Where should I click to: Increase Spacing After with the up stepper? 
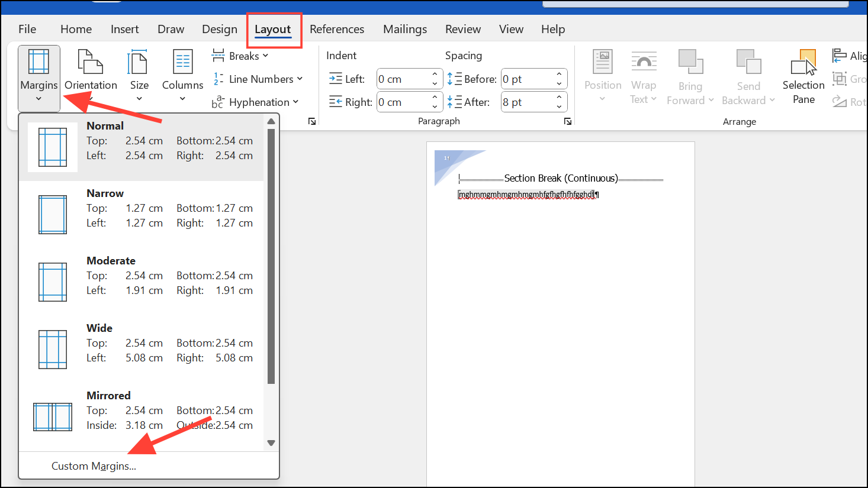click(558, 98)
